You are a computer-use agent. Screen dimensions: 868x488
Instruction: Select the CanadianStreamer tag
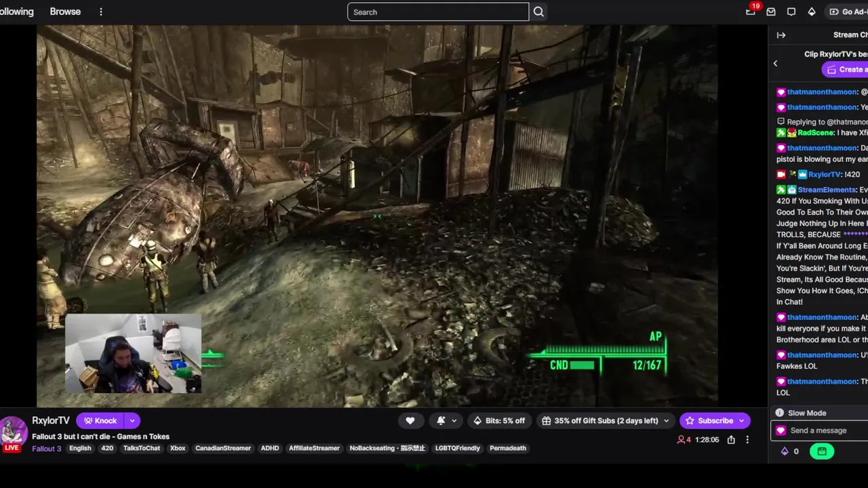click(x=223, y=448)
